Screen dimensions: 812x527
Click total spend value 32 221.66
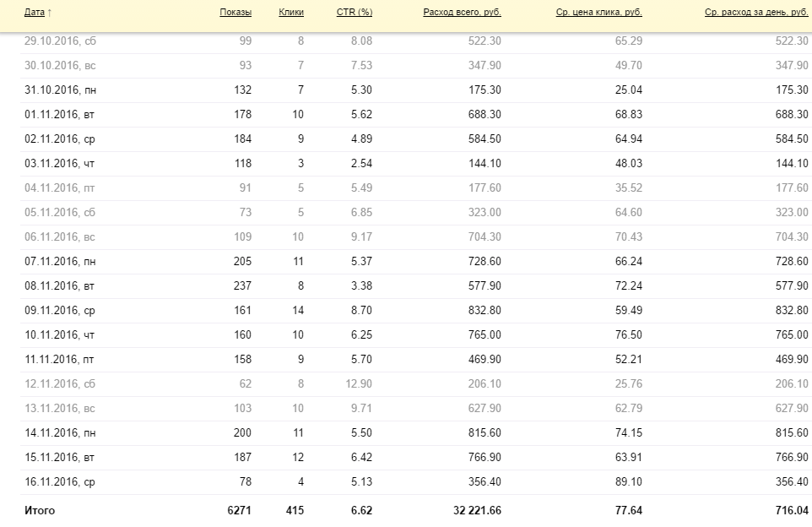point(477,510)
